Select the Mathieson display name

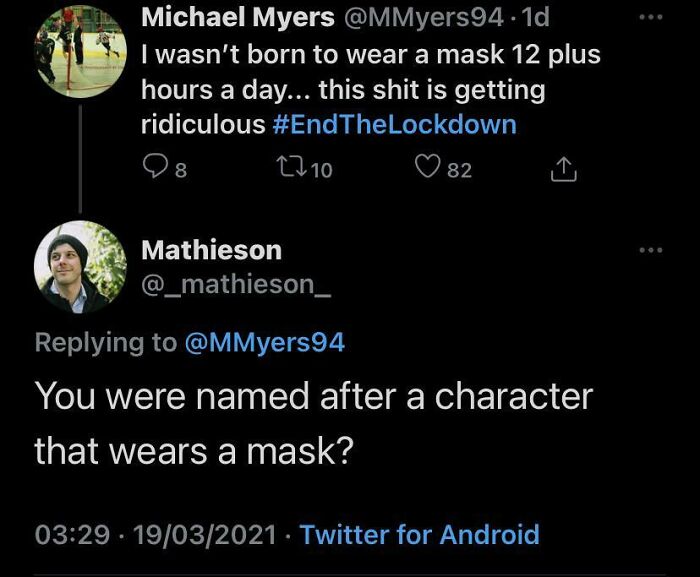pos(211,250)
